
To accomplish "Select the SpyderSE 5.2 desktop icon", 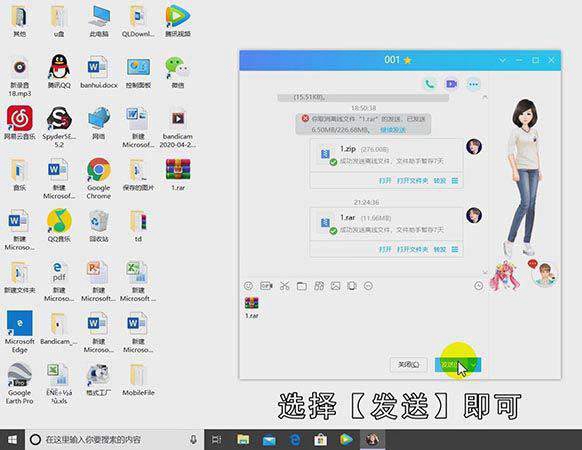I will (x=59, y=127).
